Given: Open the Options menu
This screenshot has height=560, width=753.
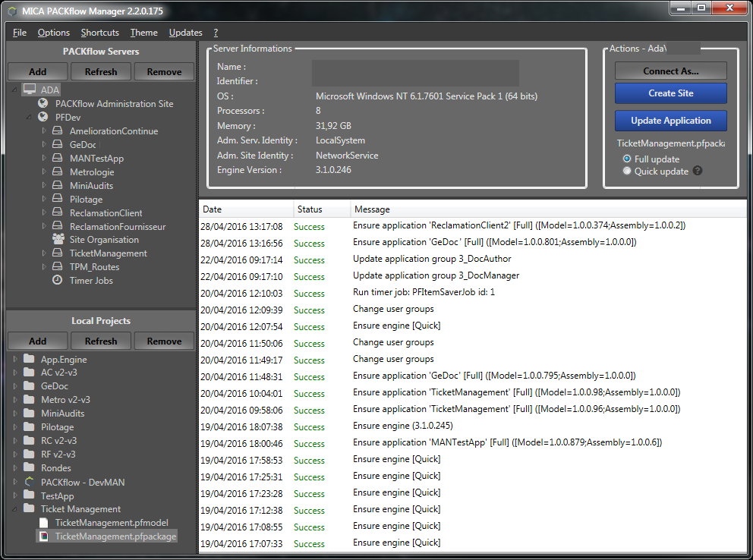Looking at the screenshot, I should coord(54,33).
